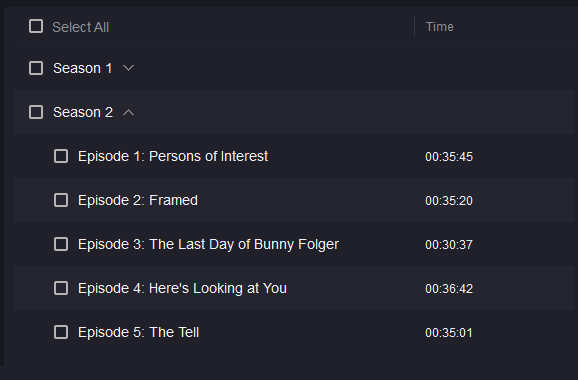This screenshot has width=578, height=380.
Task: Tick the Select All checkbox
Action: [x=36, y=27]
